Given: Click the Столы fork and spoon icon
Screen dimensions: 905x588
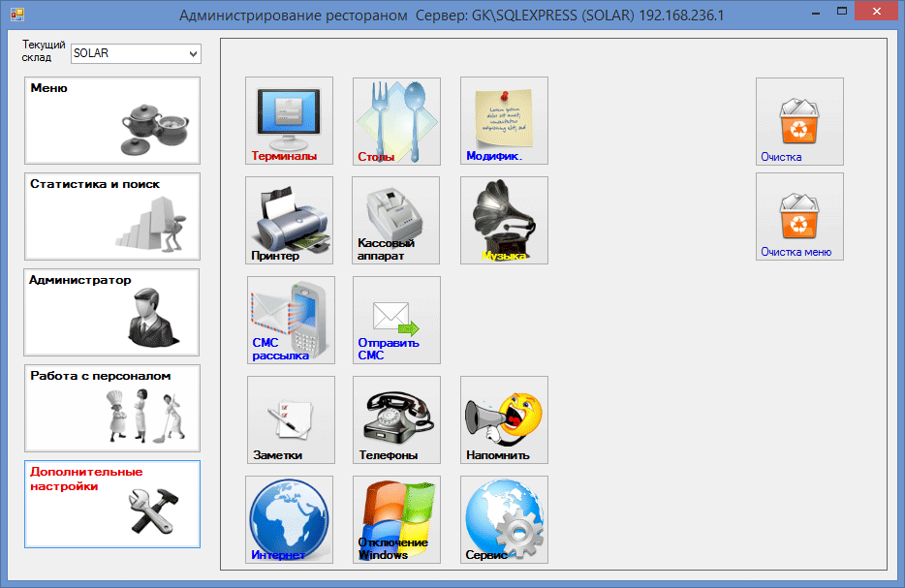Looking at the screenshot, I should tap(396, 121).
